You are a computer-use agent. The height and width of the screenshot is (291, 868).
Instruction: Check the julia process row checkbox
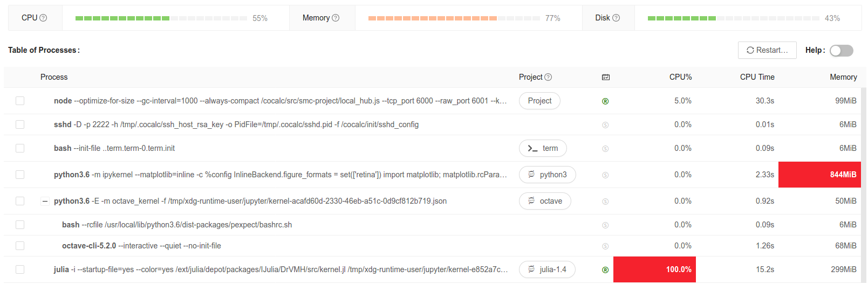click(x=20, y=269)
